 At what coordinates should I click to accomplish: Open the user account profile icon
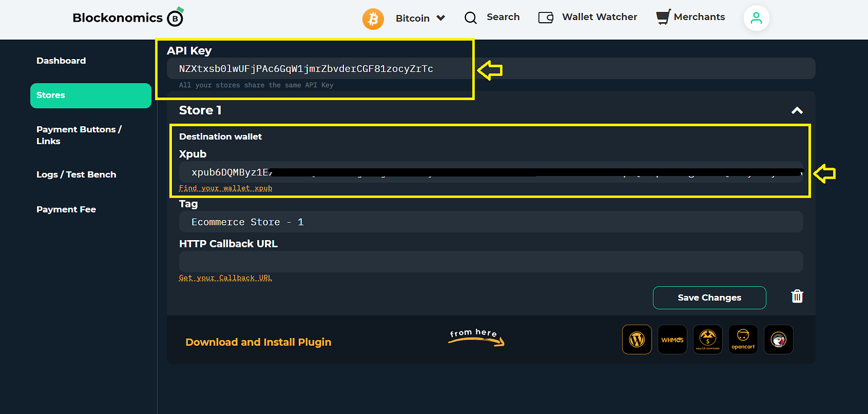tap(756, 18)
